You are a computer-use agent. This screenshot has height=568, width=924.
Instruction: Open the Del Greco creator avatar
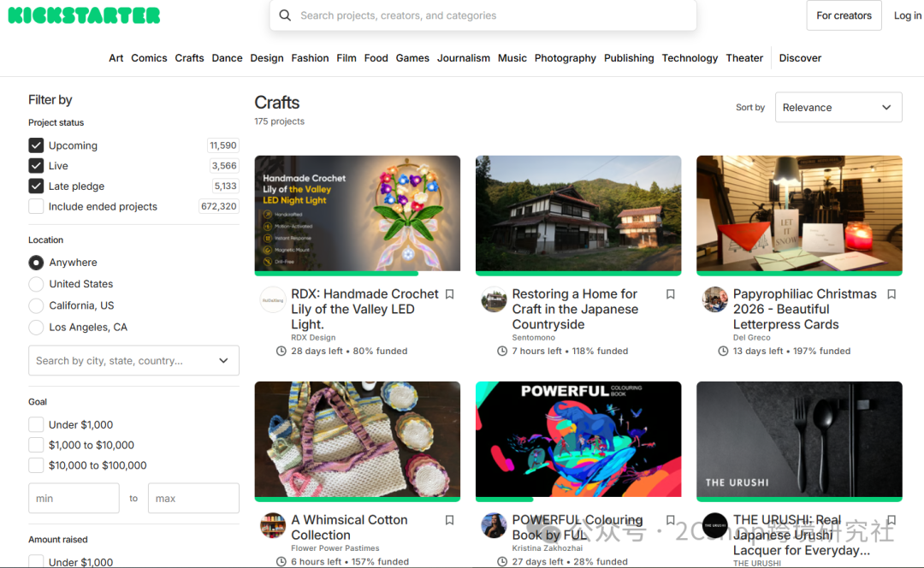[x=714, y=299]
